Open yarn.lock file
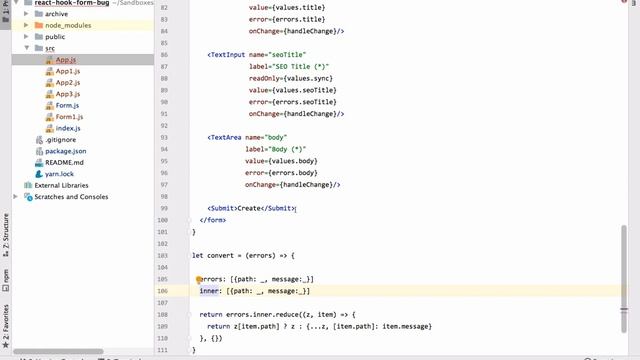Screen dimensions: 640x360 click(60, 174)
